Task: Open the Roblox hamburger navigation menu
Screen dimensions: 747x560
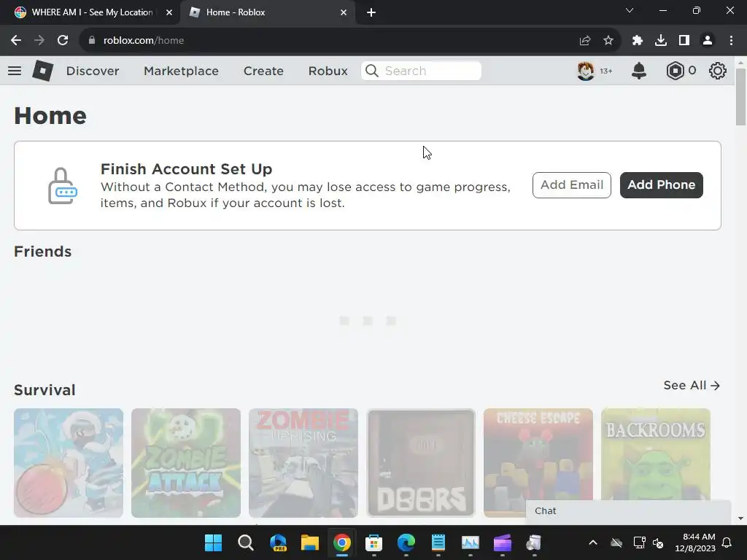Action: pyautogui.click(x=15, y=71)
